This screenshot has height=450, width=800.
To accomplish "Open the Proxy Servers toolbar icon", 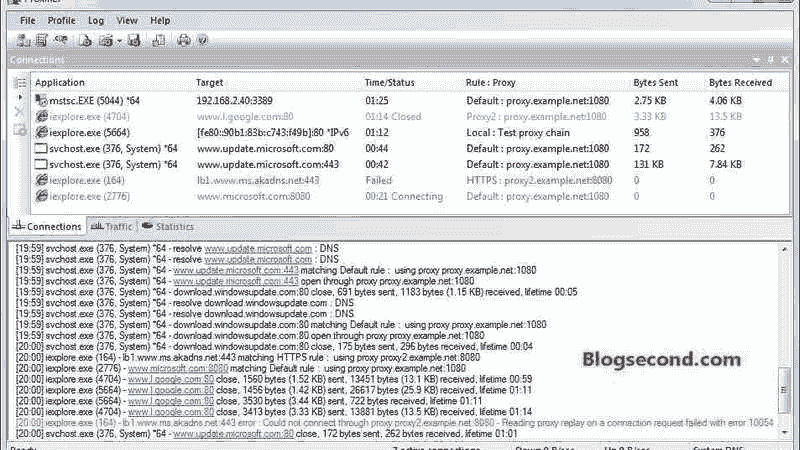I will click(x=23, y=40).
